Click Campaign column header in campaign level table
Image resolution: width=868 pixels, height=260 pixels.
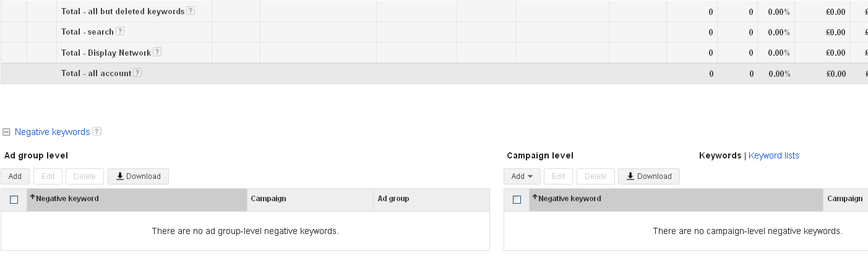844,199
